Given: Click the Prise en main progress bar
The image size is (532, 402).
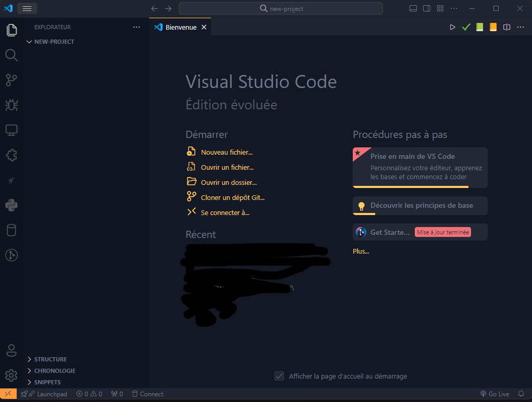Looking at the screenshot, I should pyautogui.click(x=411, y=187).
